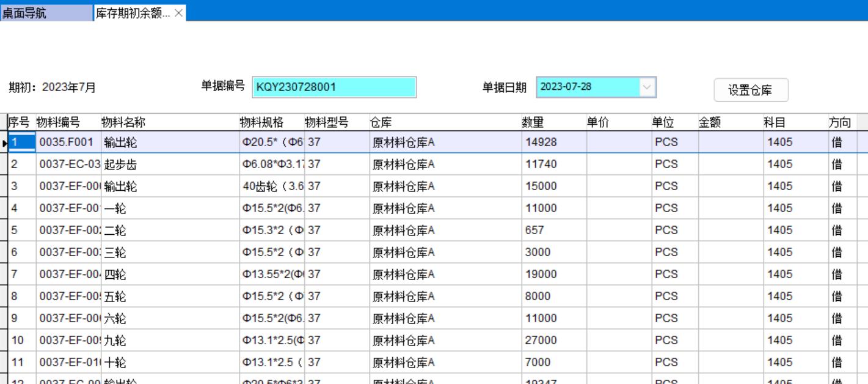
Task: Select row 1 indicator arrow
Action: (x=4, y=142)
